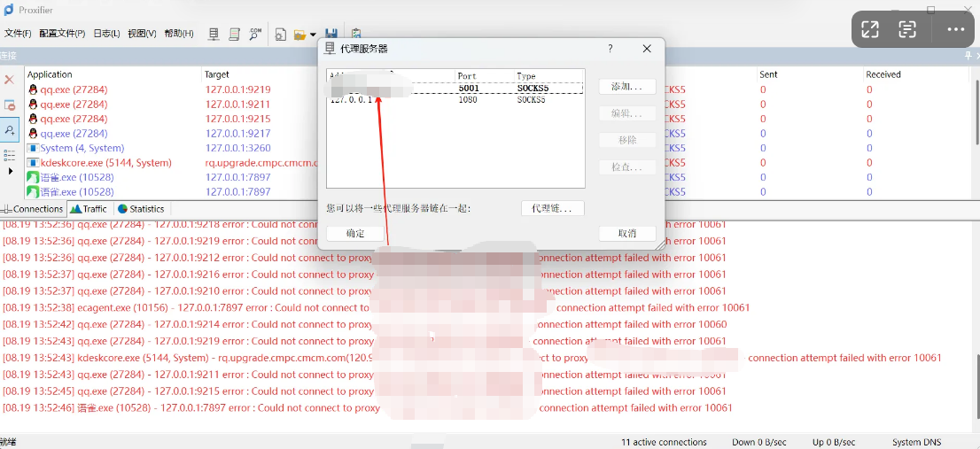Switch to the Statistics tab

pos(141,209)
